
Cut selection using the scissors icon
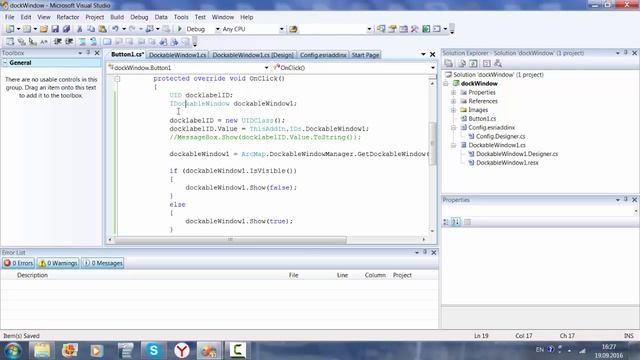(80, 29)
